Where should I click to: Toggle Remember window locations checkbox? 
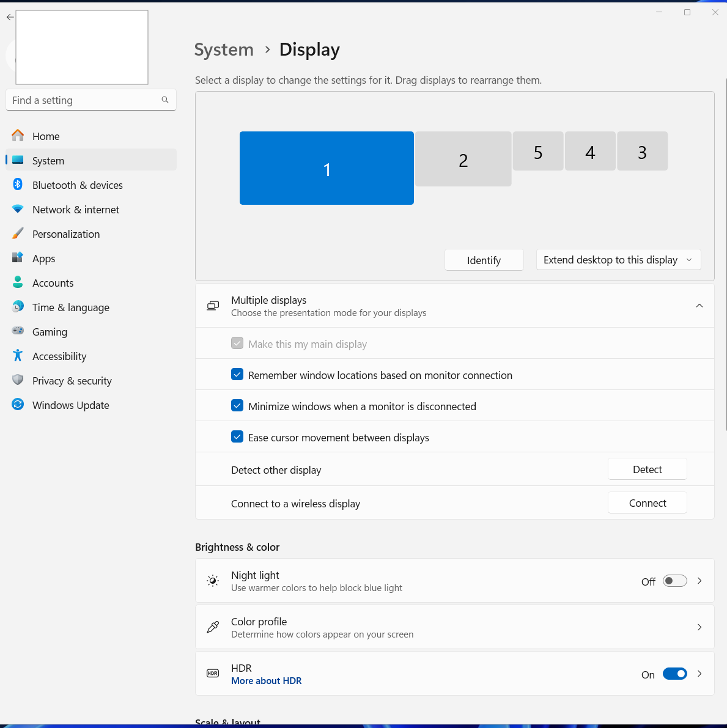pyautogui.click(x=237, y=375)
